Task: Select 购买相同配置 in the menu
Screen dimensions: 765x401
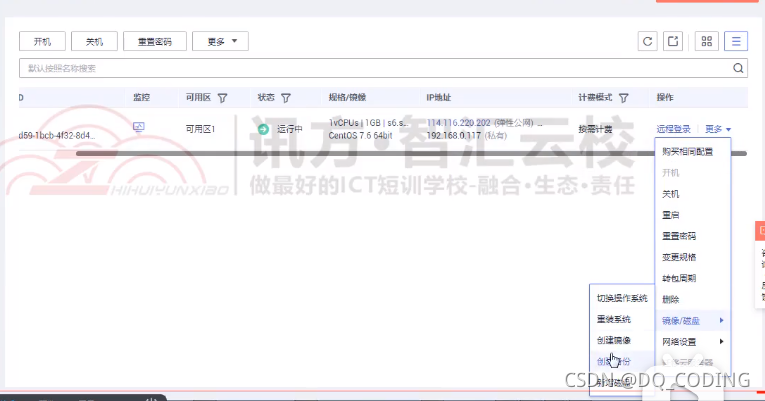Action: (687, 152)
